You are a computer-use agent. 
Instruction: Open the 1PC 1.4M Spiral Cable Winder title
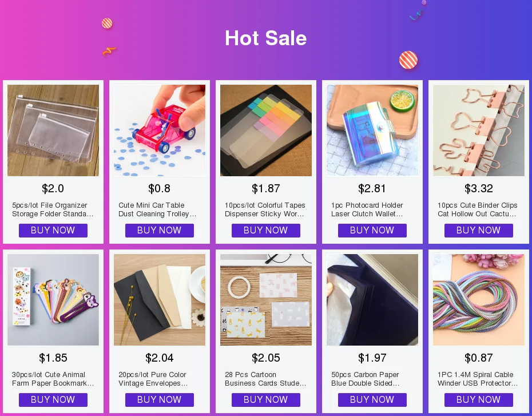tap(478, 379)
